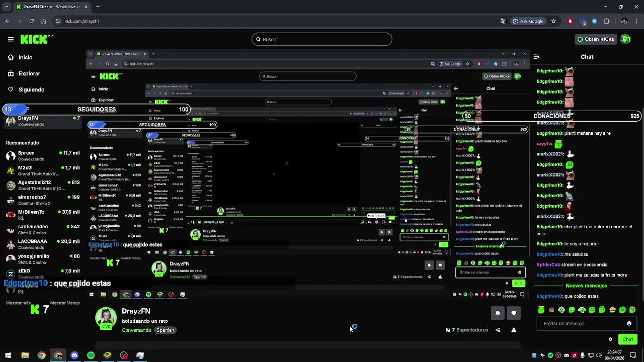Open the Windows notification center icon
This screenshot has width=644, height=362.
coord(632,355)
